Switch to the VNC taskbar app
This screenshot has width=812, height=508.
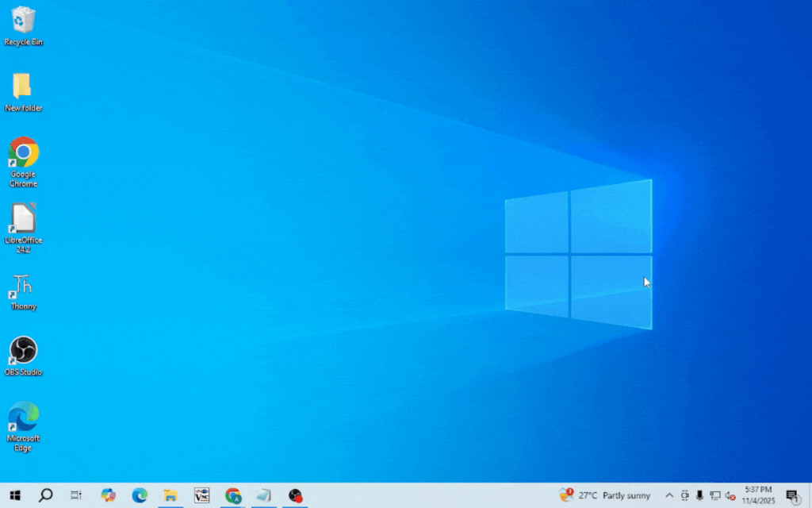coord(201,495)
